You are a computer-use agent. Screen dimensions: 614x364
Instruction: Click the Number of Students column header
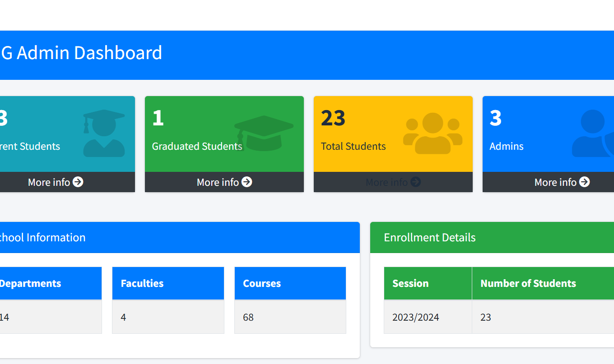(x=528, y=283)
